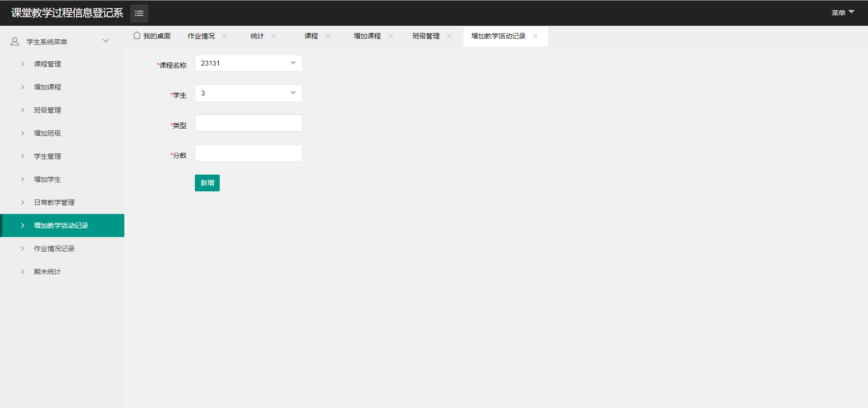Open 班级管理 in sidebar
The image size is (868, 408).
(x=62, y=110)
